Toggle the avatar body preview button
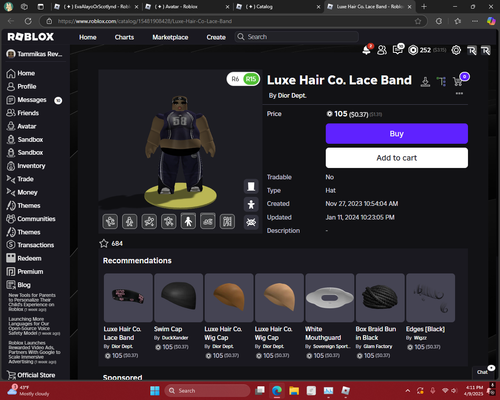Image resolution: width=500 pixels, height=400 pixels. coord(251,204)
